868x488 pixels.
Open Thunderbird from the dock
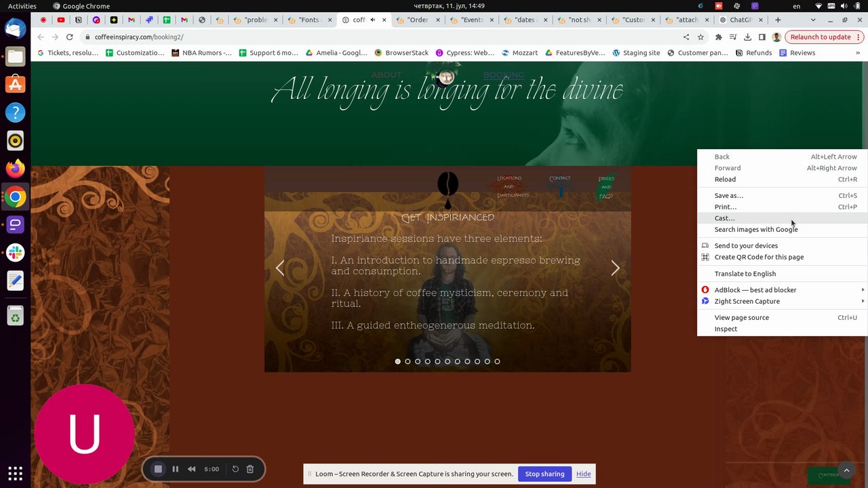tap(15, 28)
